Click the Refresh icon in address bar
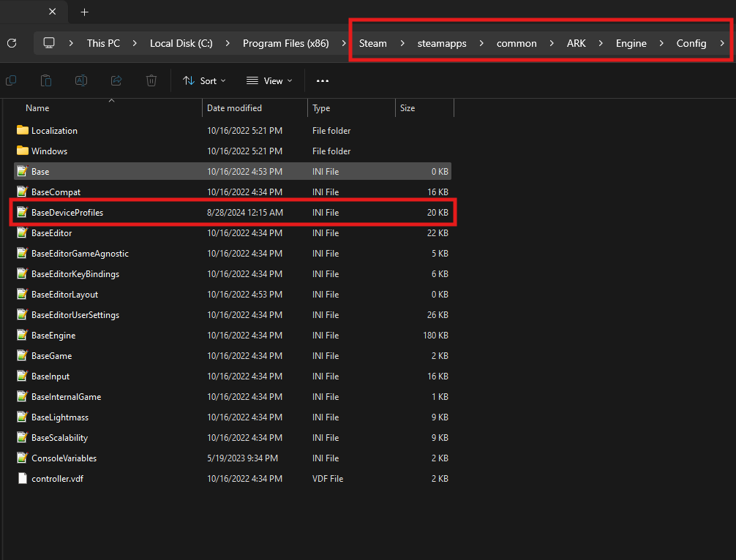 (x=12, y=43)
